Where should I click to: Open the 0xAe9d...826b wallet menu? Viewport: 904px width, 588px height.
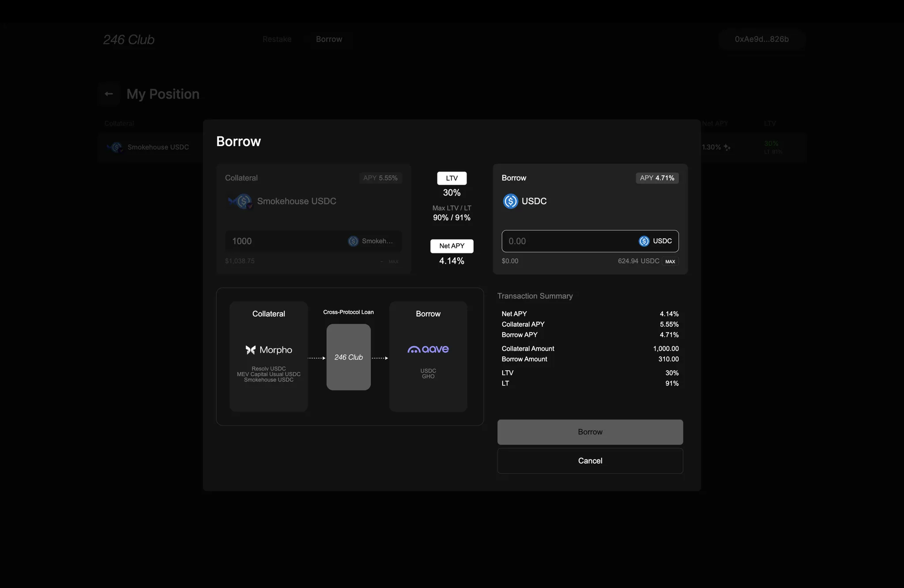click(x=761, y=39)
